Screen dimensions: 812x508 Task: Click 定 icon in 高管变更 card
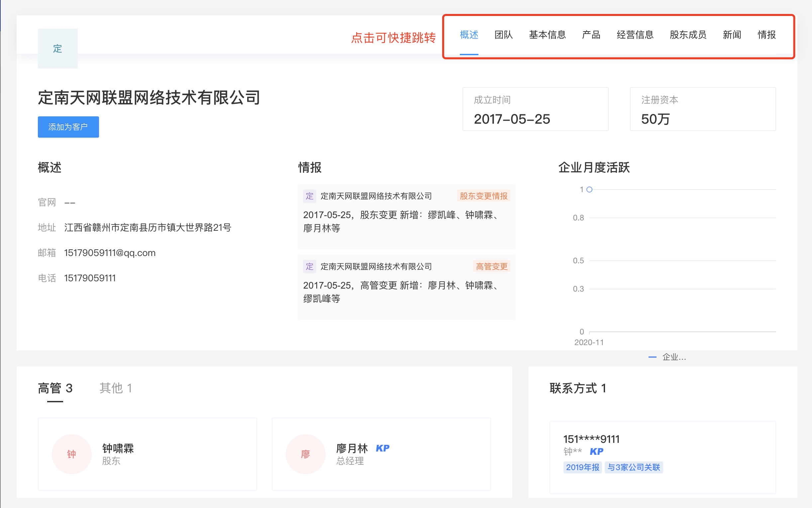[309, 266]
